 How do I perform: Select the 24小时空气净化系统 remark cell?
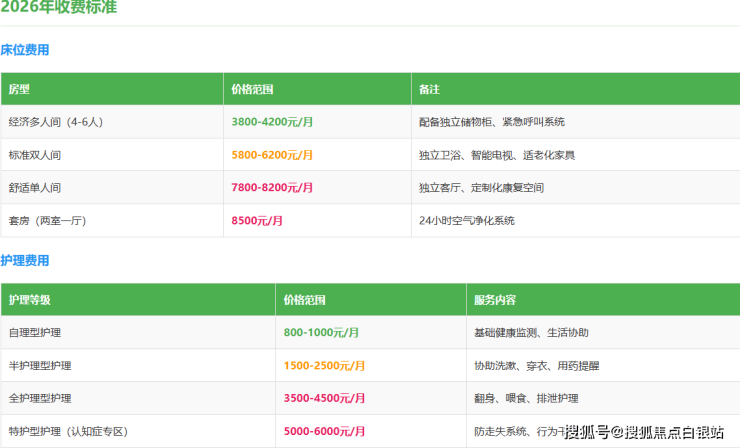point(467,220)
